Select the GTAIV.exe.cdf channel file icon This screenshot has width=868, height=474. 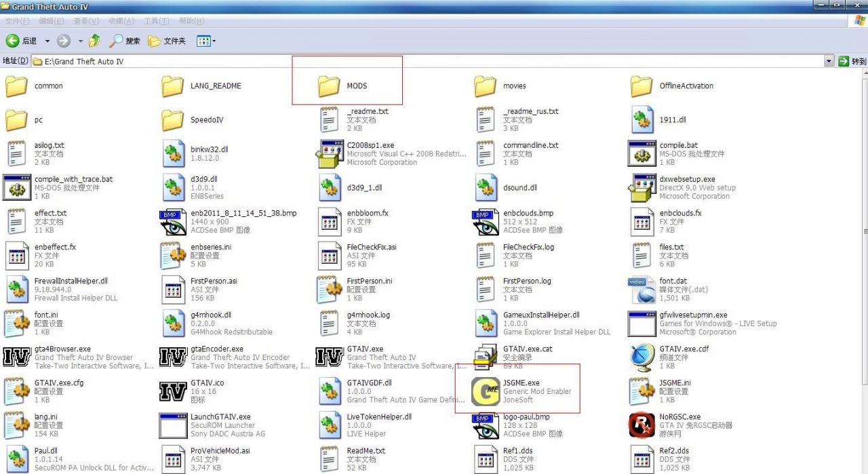642,357
